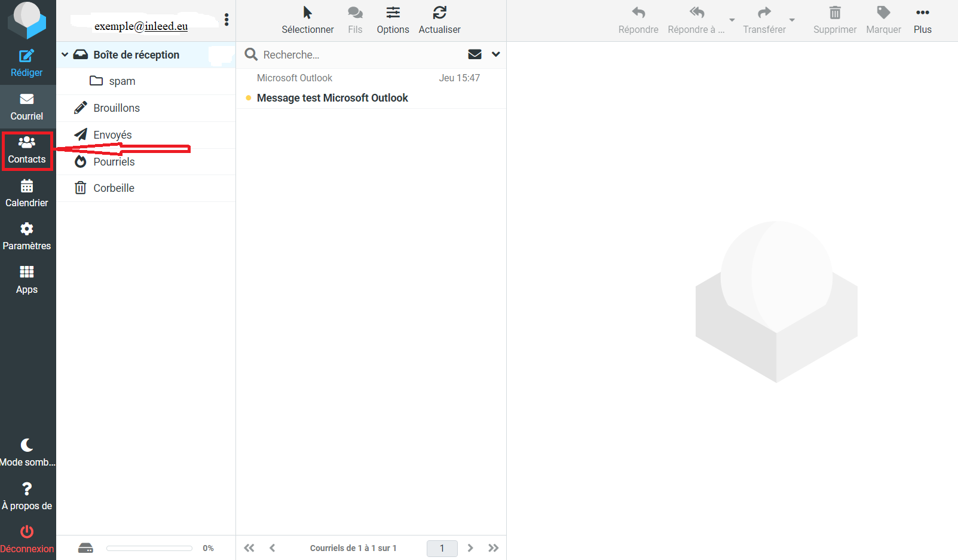Go to previous page of messages
Image resolution: width=958 pixels, height=560 pixels.
273,548
